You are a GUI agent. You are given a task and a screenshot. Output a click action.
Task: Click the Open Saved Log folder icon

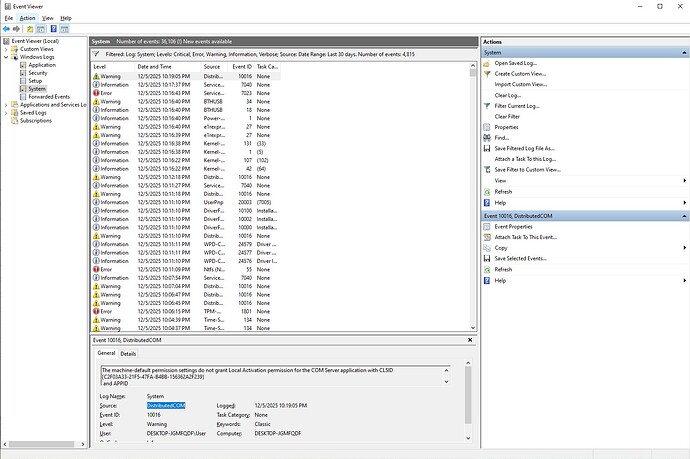pos(487,63)
